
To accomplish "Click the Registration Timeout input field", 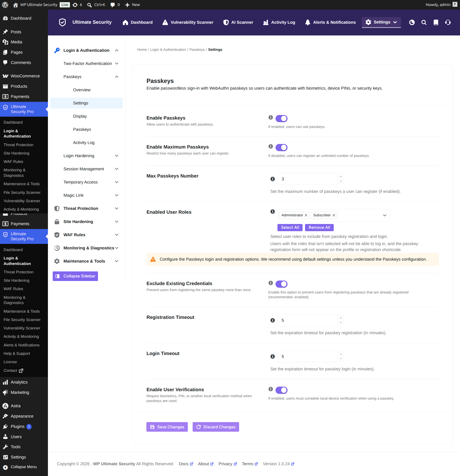I will point(307,320).
